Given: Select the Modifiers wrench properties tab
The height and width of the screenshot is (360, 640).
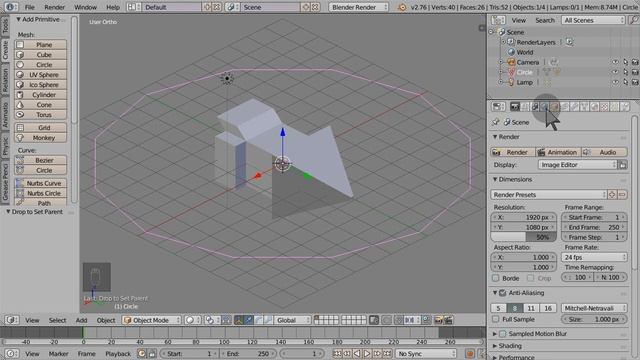Looking at the screenshot, I should pos(575,107).
